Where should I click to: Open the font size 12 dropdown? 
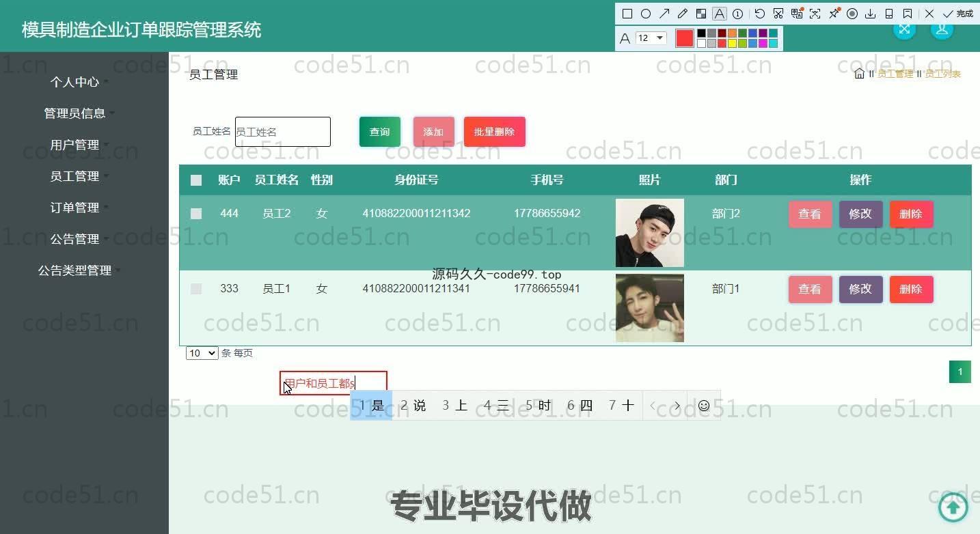(651, 38)
